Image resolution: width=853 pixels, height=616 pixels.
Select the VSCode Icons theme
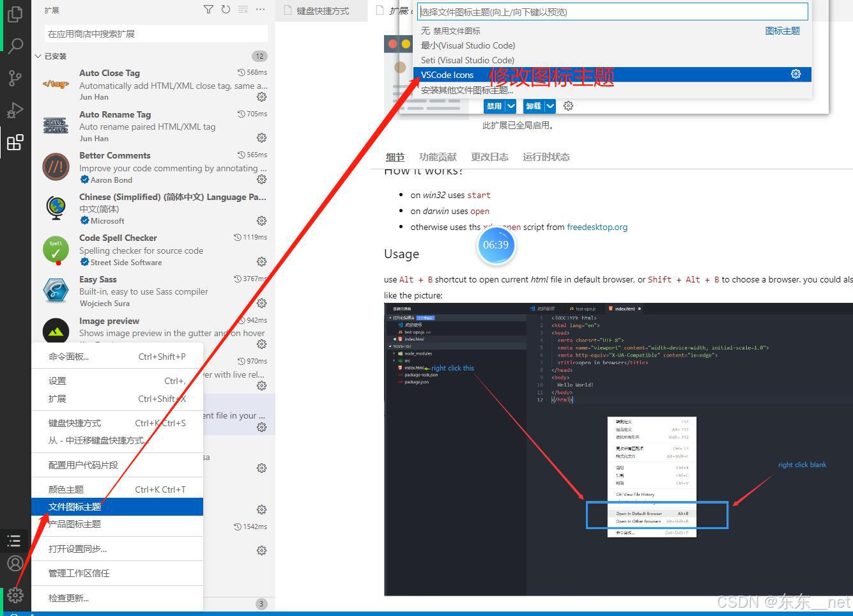pyautogui.click(x=612, y=75)
